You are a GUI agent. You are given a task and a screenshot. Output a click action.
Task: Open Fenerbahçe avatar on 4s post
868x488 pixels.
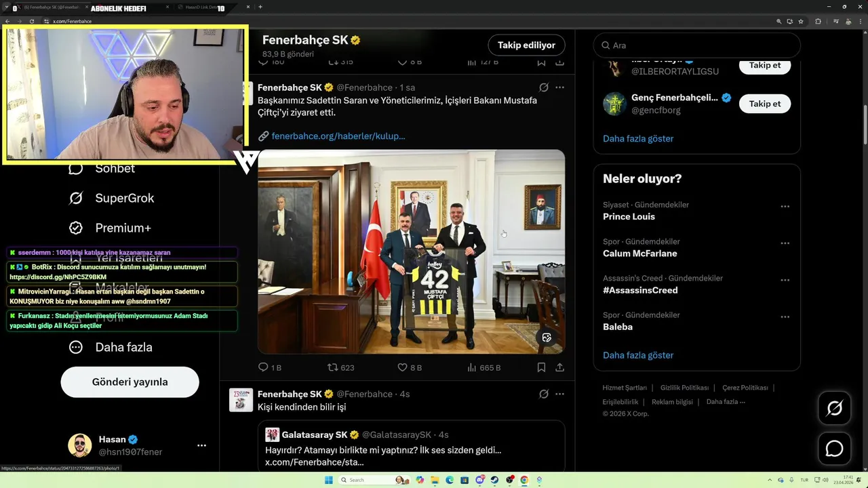click(x=241, y=400)
